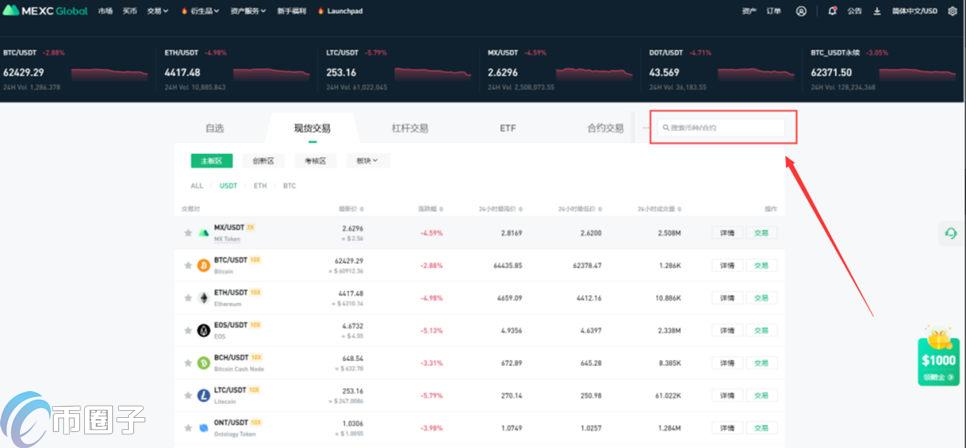This screenshot has width=966, height=448.
Task: Switch to the 现货交易 tab
Action: click(312, 128)
